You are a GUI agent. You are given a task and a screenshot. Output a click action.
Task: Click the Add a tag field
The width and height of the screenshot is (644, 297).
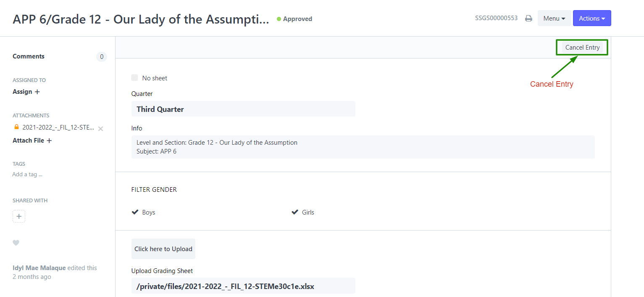tap(27, 174)
